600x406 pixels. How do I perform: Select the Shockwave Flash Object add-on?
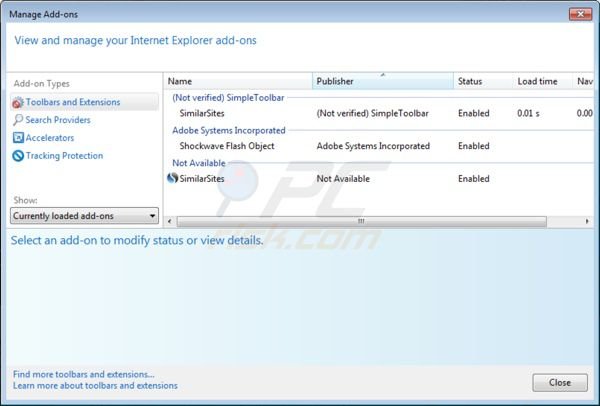click(379, 146)
